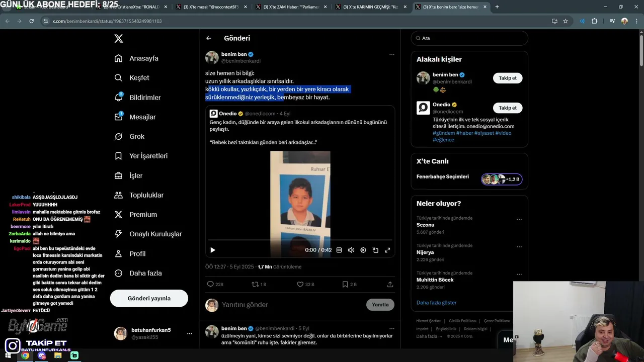This screenshot has width=644, height=362.
Task: Toggle picture-in-picture for video
Action: [375, 250]
